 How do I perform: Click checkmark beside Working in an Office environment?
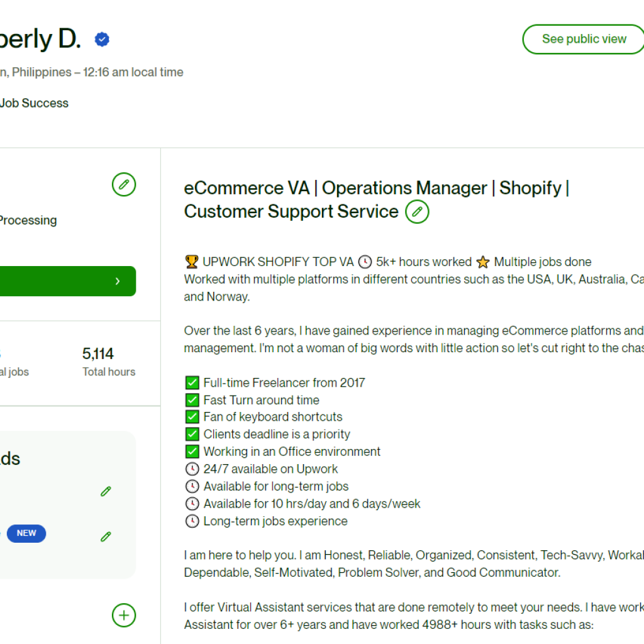[x=192, y=452]
